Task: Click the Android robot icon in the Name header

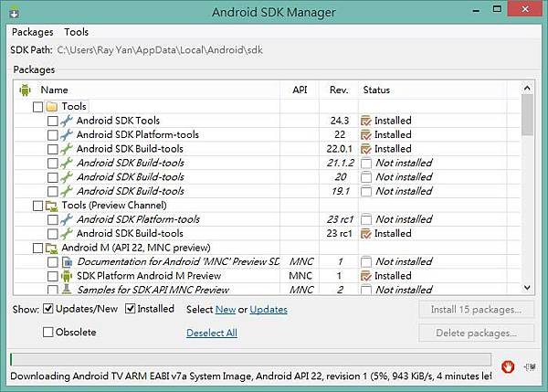Action: 25,90
